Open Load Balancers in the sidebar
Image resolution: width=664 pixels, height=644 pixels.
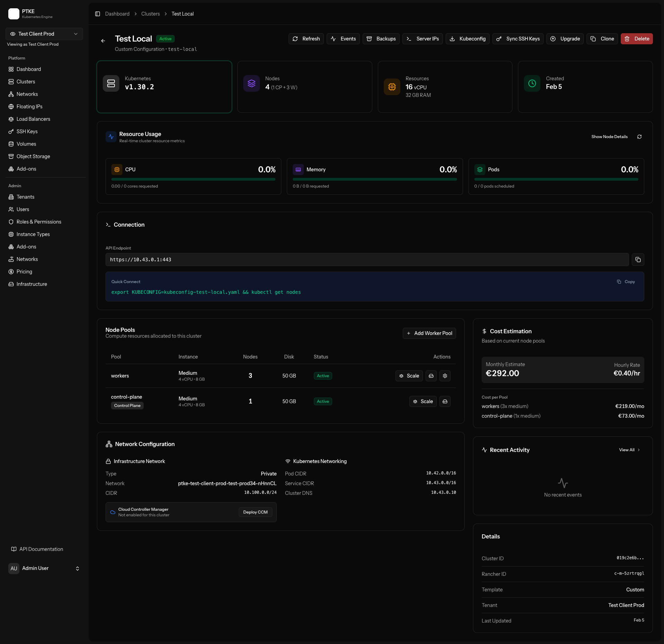click(34, 119)
